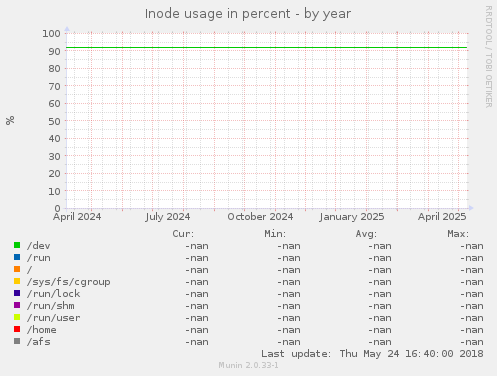Click the /run/user legend label
This screenshot has height=376, width=497.
[54, 318]
